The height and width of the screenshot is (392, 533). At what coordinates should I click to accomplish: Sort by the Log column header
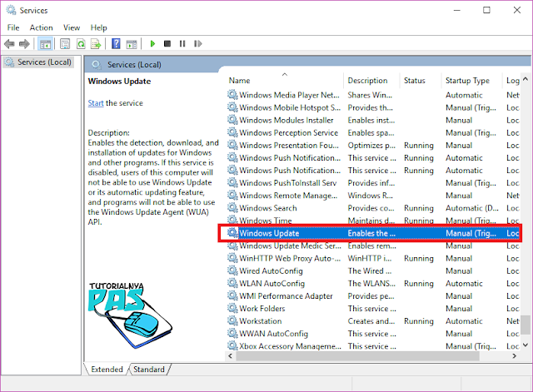tap(511, 81)
